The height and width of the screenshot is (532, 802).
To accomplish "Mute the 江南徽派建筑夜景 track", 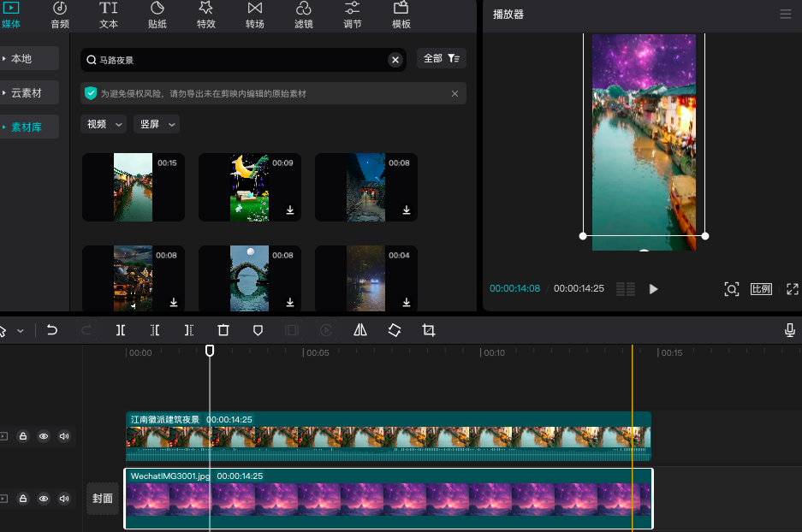I will coord(64,436).
